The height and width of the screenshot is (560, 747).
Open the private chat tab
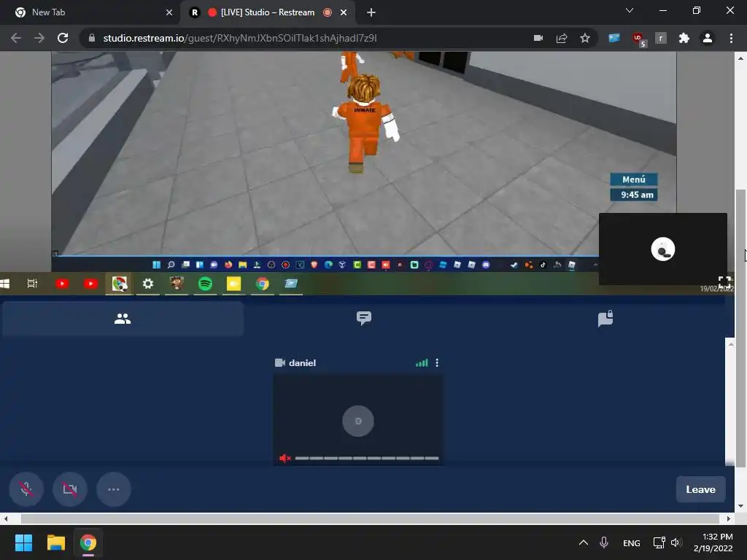605,318
